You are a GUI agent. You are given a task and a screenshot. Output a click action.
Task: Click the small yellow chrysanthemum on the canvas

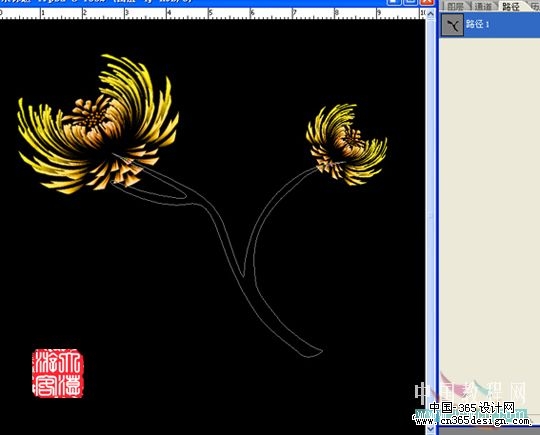tap(346, 145)
